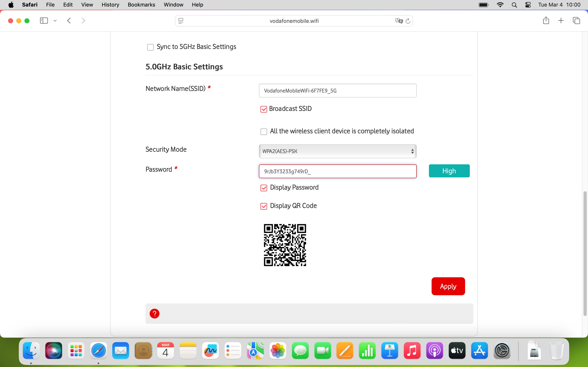Open a new tab in Safari
Image resolution: width=588 pixels, height=367 pixels.
561,21
